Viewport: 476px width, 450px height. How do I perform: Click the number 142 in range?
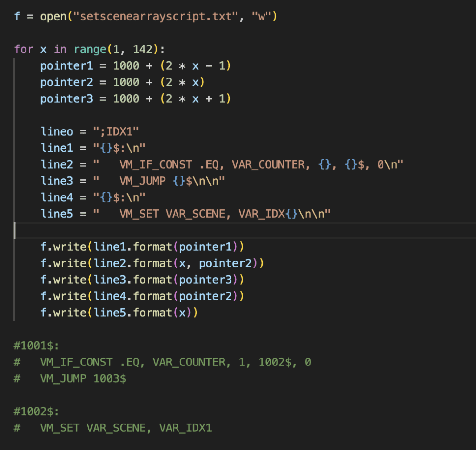tap(142, 49)
